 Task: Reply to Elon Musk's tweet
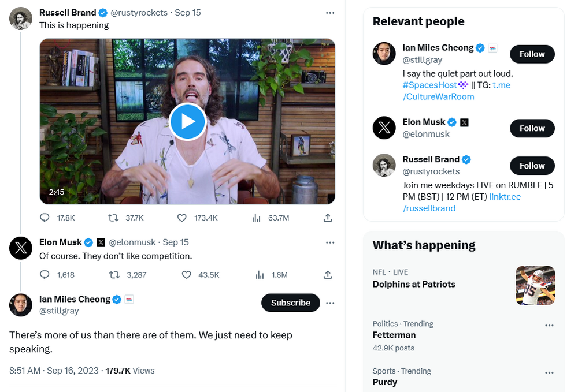pos(45,275)
